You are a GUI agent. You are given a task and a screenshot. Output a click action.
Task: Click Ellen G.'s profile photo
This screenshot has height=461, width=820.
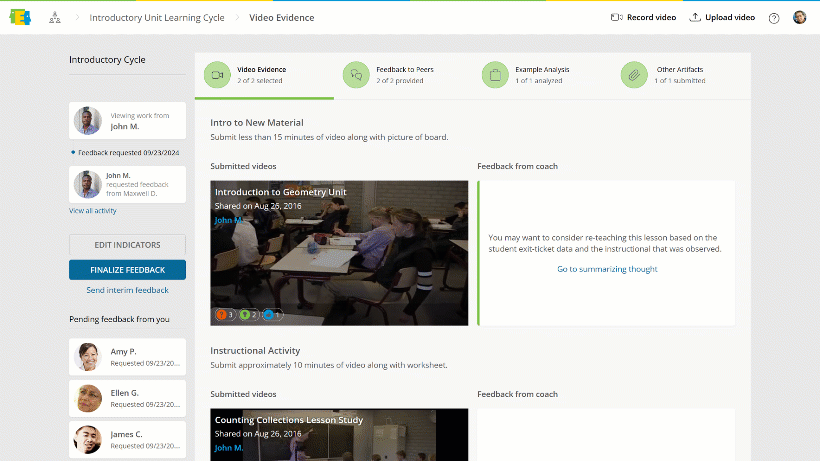[88, 398]
